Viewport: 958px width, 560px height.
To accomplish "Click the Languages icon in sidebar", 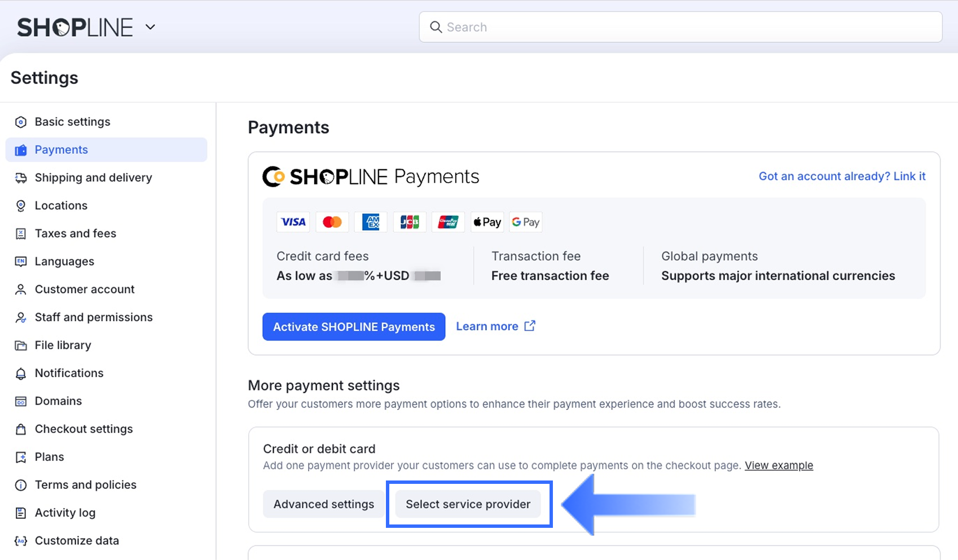I will pos(21,262).
